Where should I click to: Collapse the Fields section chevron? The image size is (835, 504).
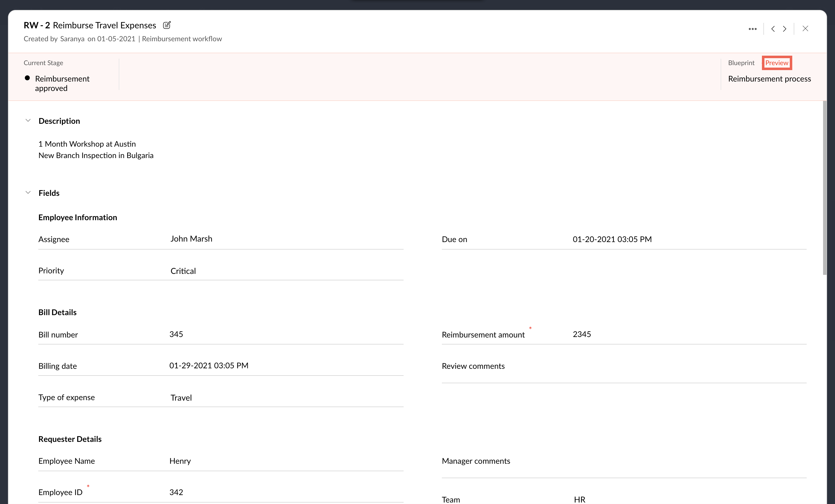[x=28, y=193]
